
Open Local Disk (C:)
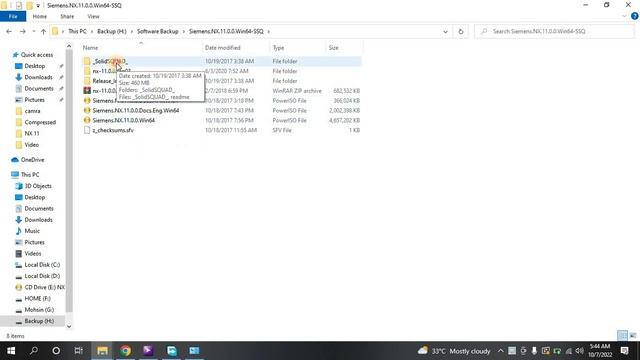coord(42,264)
